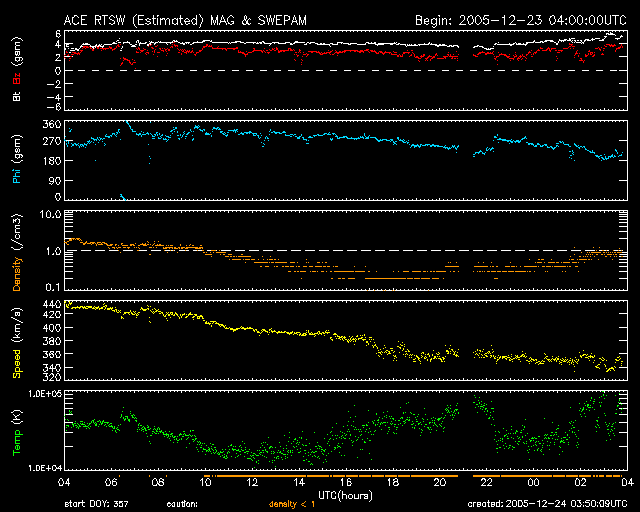The height and width of the screenshot is (512, 640).
Task: Click the '18' hour label on time axis
Action: tap(393, 482)
